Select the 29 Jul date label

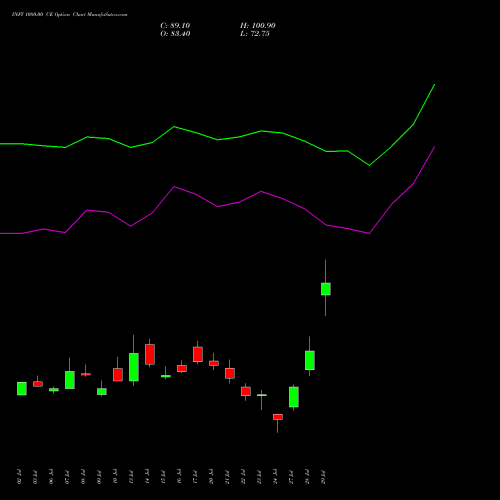(x=323, y=477)
